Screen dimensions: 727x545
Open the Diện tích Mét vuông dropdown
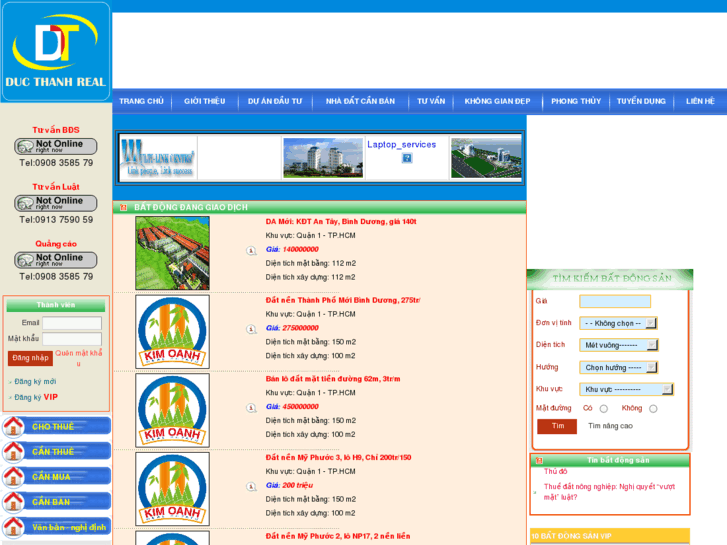coord(619,345)
